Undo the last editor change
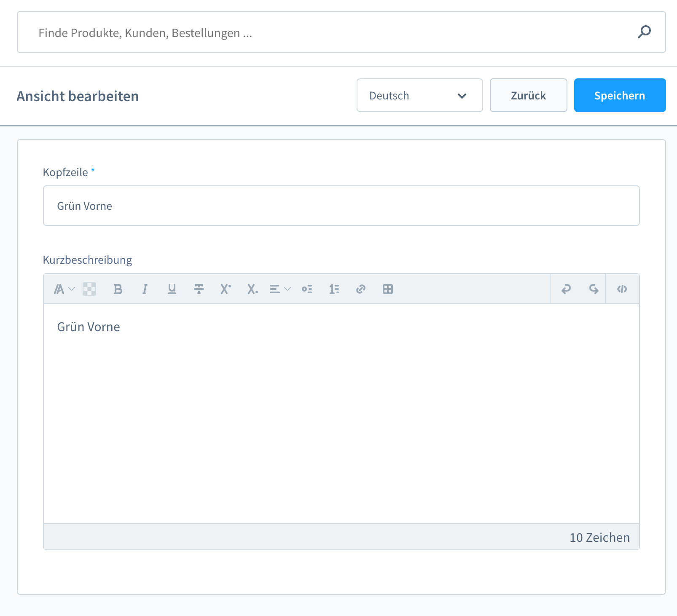The image size is (677, 616). click(x=566, y=289)
